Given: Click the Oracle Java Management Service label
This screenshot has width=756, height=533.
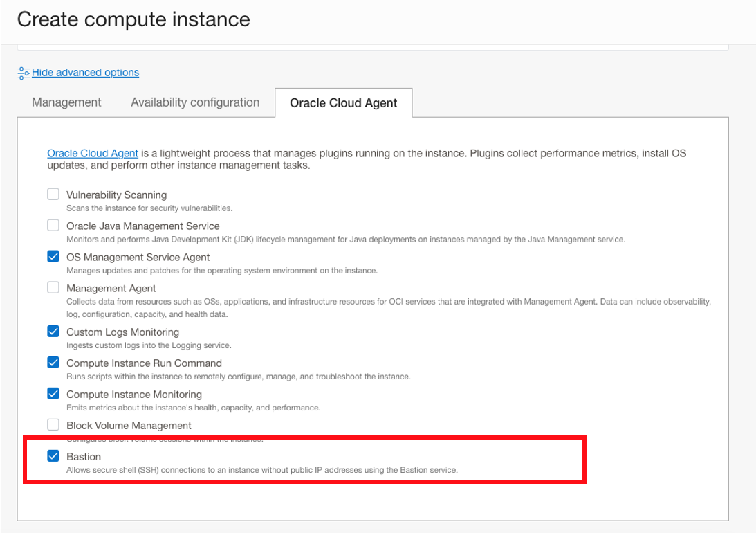Looking at the screenshot, I should [x=142, y=226].
